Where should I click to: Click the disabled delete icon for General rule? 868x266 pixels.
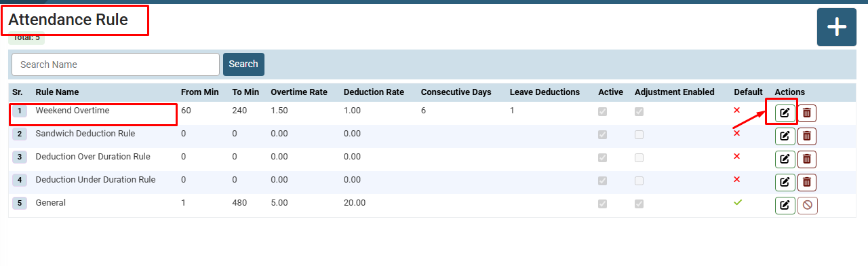pos(807,206)
